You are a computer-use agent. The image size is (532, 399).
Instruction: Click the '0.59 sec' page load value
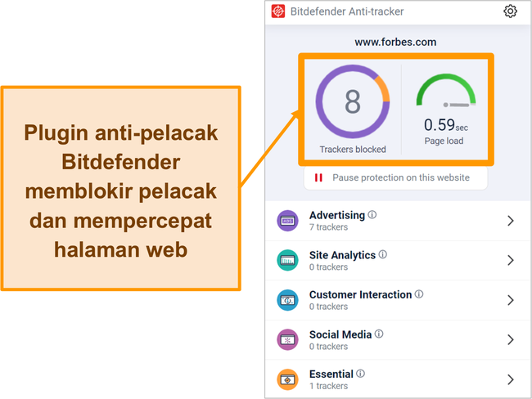tap(446, 125)
